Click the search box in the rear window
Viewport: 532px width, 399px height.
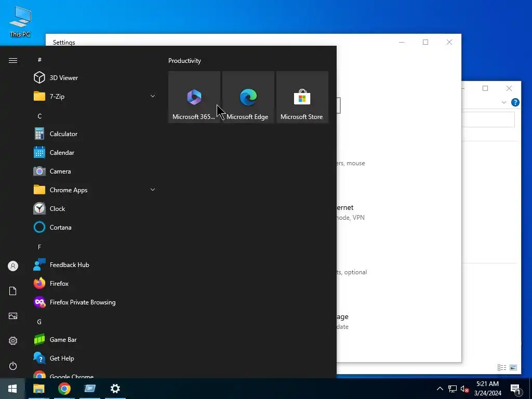(x=488, y=120)
